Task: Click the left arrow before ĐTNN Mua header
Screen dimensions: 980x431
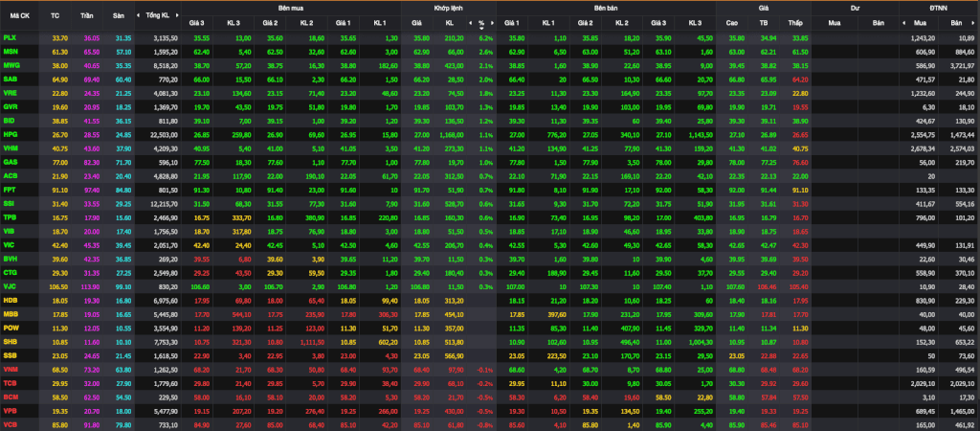Action: coord(903,23)
